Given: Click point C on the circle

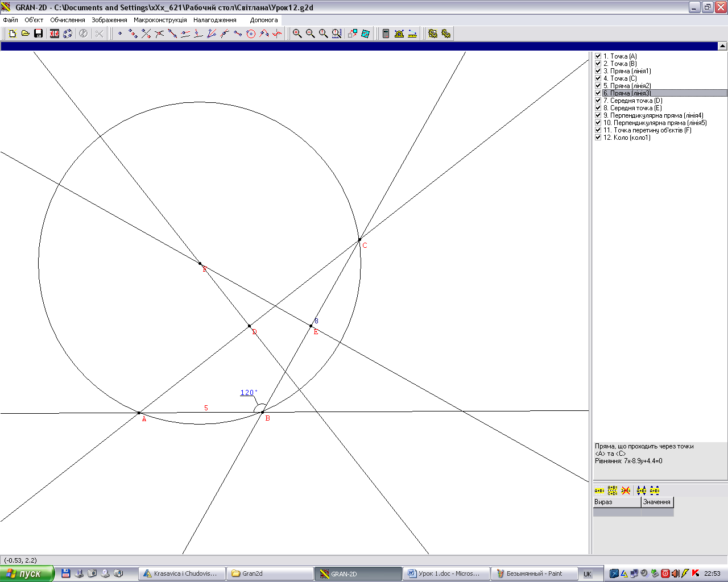Looking at the screenshot, I should (x=359, y=240).
